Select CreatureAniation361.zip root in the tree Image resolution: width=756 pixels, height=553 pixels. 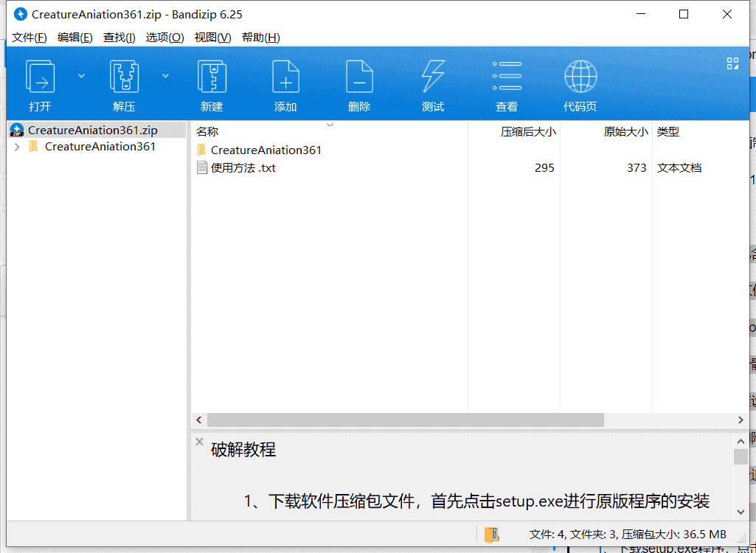point(93,131)
